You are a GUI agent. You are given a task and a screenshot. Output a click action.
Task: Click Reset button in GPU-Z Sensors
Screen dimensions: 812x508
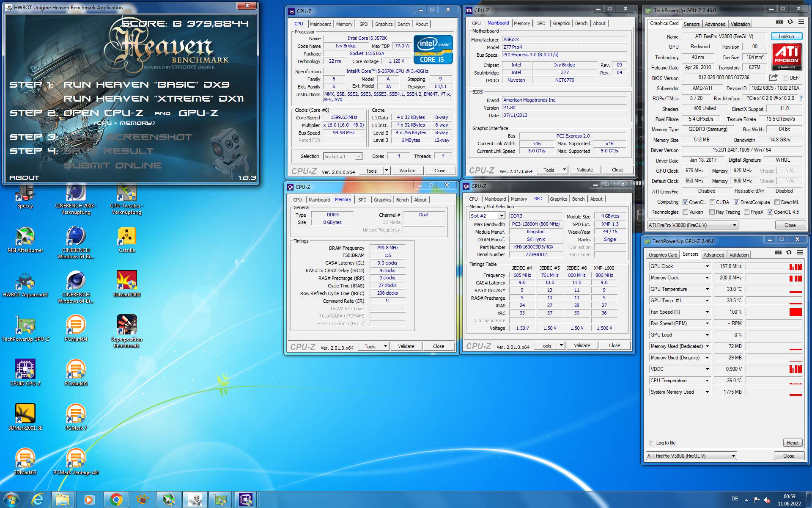coord(793,443)
